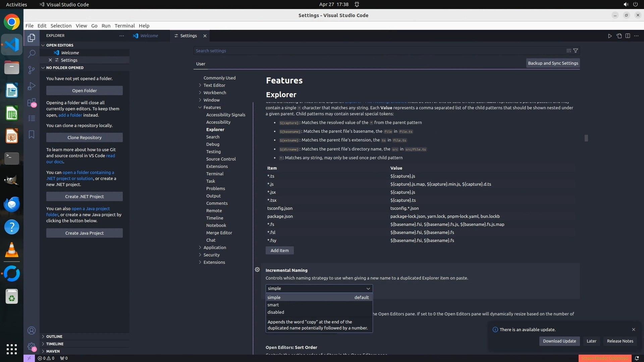Open the Extensions view icon
644x362 pixels.
point(32,102)
